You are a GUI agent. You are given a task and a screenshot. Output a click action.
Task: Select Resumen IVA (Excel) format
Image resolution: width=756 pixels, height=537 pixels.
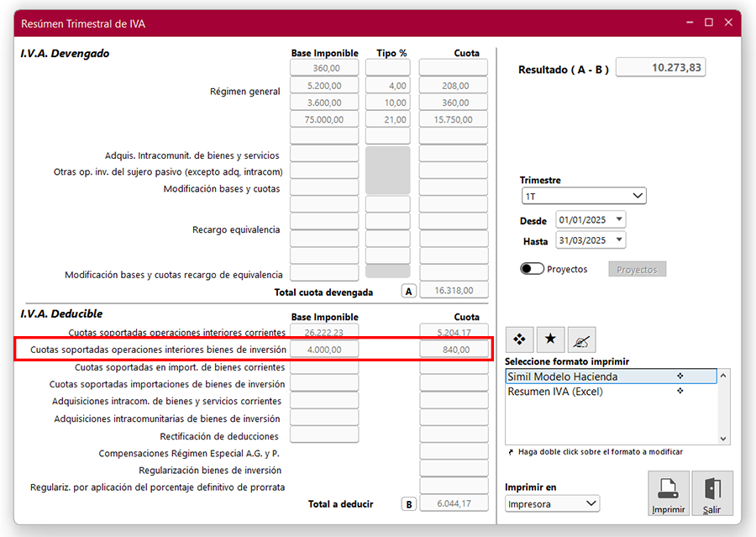tap(555, 392)
